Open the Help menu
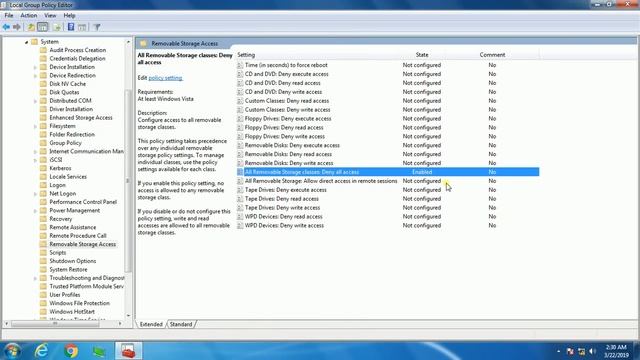 [x=69, y=16]
